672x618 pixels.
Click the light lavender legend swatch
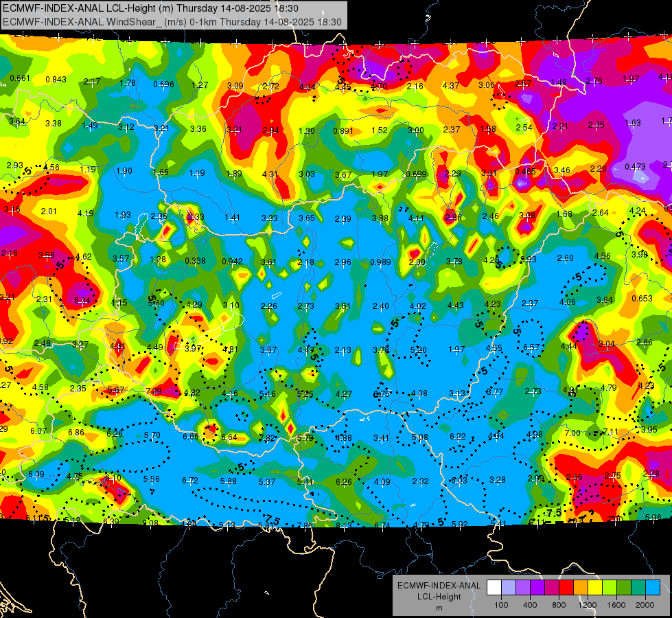509,588
